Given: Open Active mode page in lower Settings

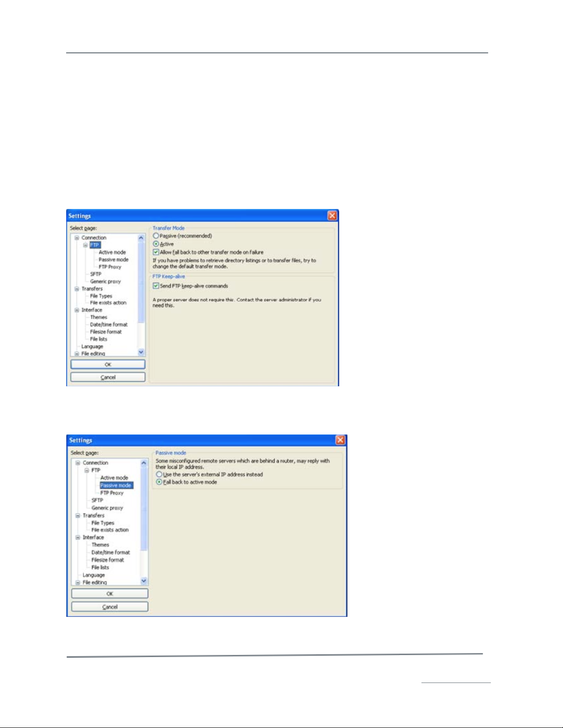Looking at the screenshot, I should pos(114,478).
